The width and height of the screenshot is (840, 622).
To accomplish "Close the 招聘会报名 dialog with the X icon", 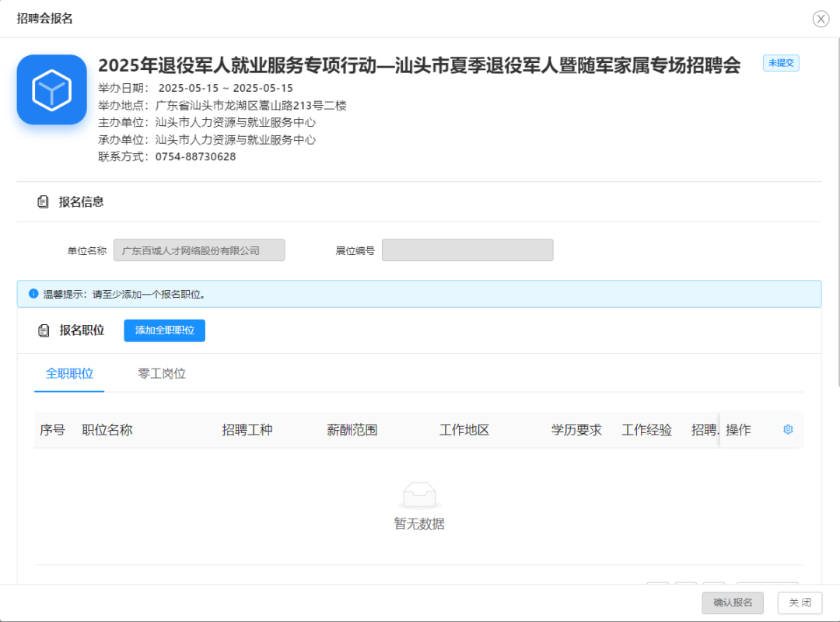I will (821, 19).
